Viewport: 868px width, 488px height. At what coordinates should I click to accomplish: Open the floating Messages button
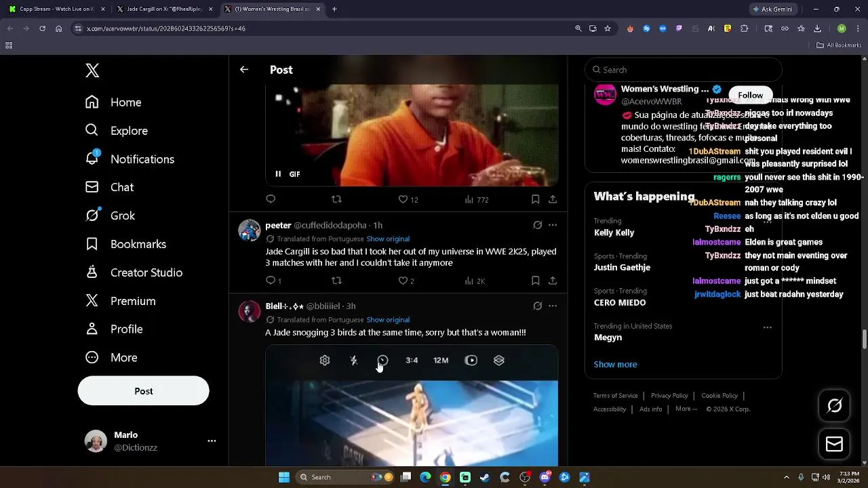tap(834, 445)
